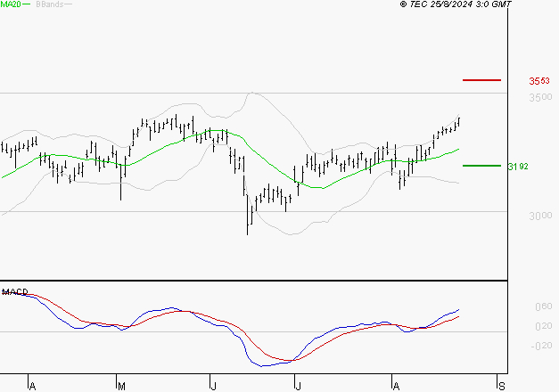Click the S month marker on time axis

[x=502, y=387]
